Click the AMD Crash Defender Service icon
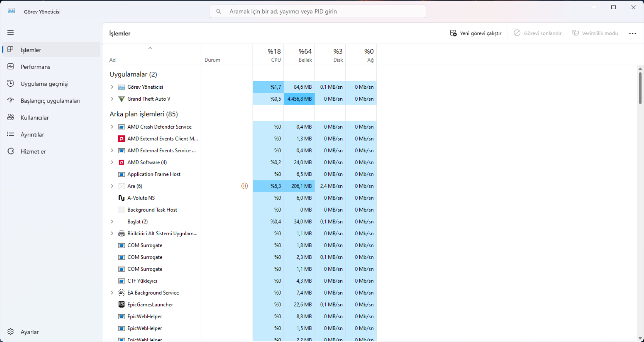The width and height of the screenshot is (644, 342). (121, 127)
